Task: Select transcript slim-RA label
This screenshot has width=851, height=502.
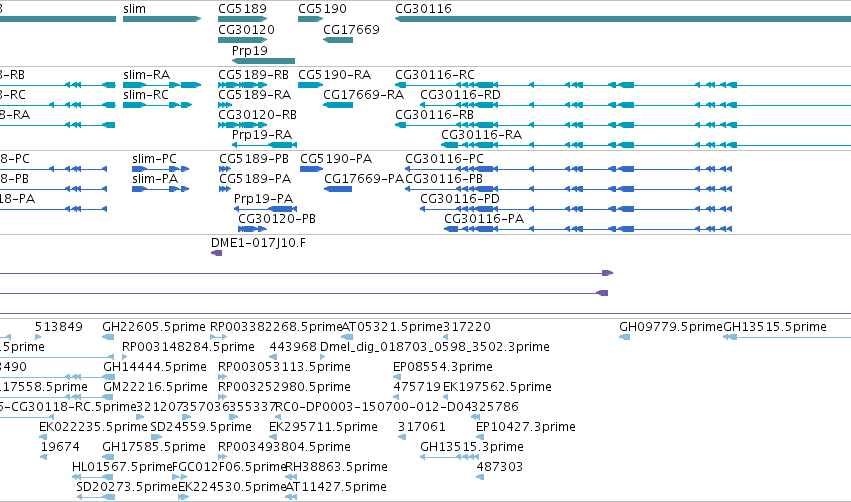Action: pos(146,74)
